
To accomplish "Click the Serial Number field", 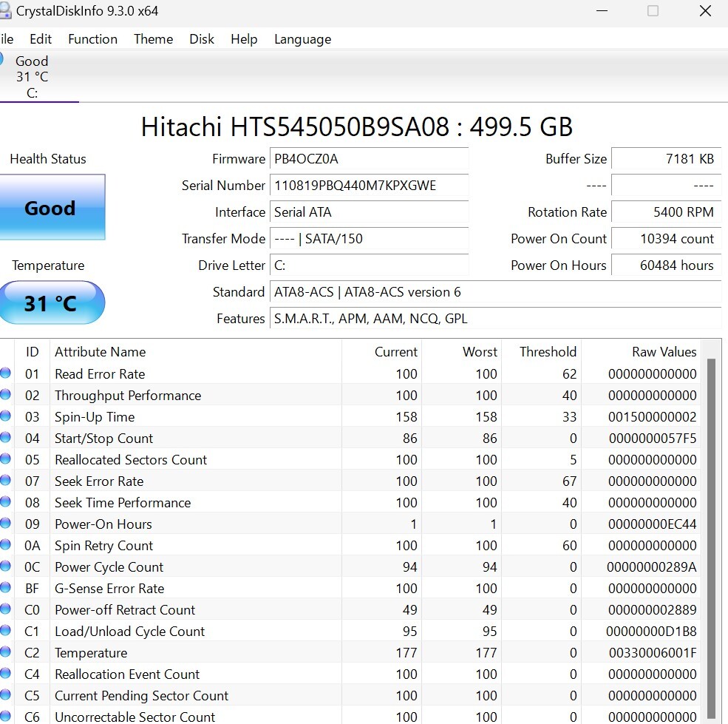I will pyautogui.click(x=370, y=186).
